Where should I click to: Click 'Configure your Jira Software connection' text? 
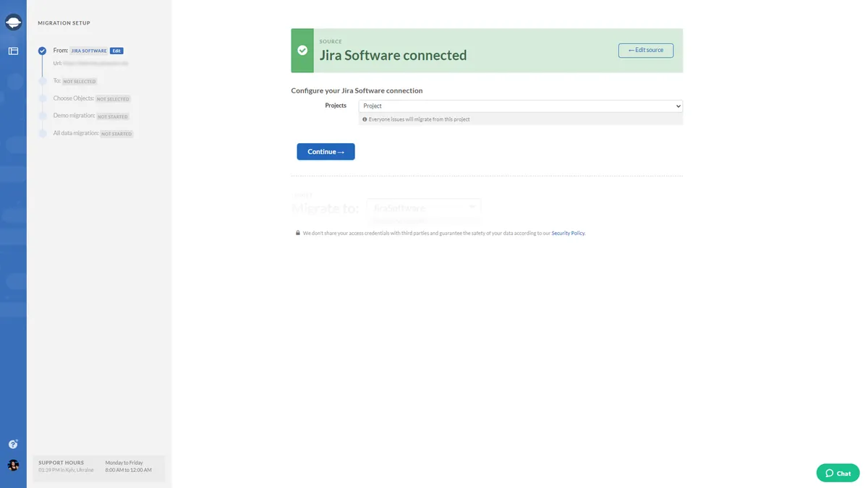[x=357, y=90]
